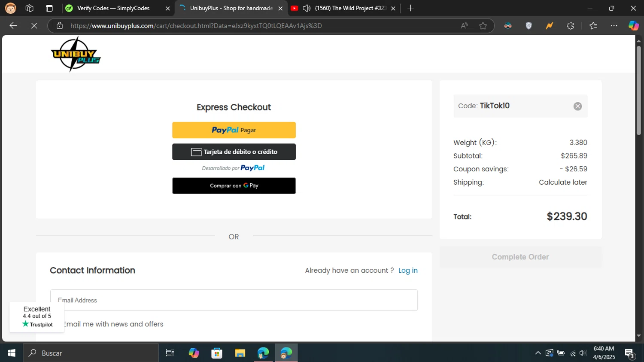The height and width of the screenshot is (362, 644).
Task: Choose Tarjeta de débito o crédito
Action: click(234, 152)
